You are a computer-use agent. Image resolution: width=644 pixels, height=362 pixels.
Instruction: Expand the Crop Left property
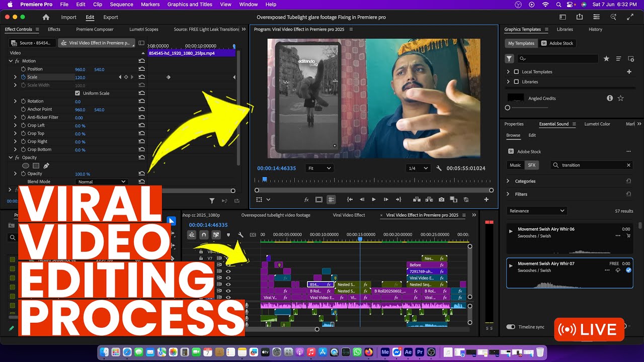click(x=15, y=125)
